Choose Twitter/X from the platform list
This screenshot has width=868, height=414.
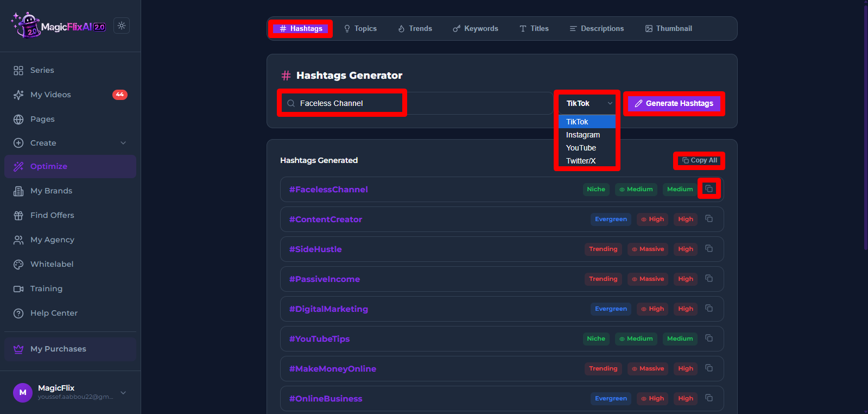pyautogui.click(x=587, y=161)
